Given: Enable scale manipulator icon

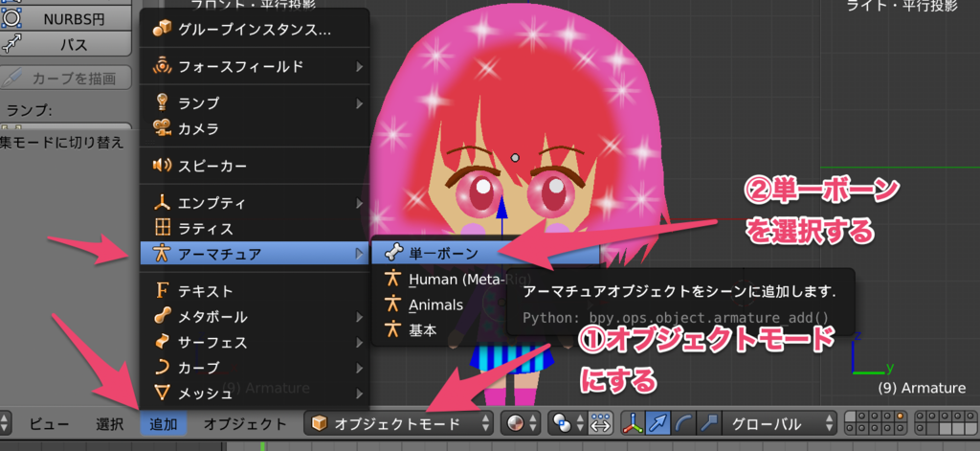Looking at the screenshot, I should (x=707, y=423).
